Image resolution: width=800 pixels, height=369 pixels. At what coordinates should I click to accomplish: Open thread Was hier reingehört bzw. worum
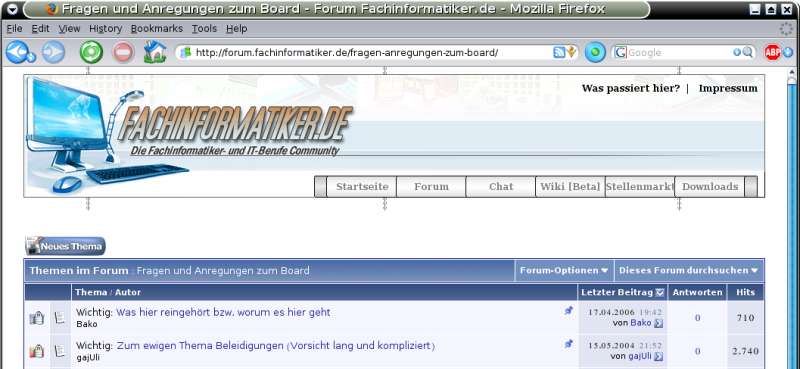(x=223, y=312)
